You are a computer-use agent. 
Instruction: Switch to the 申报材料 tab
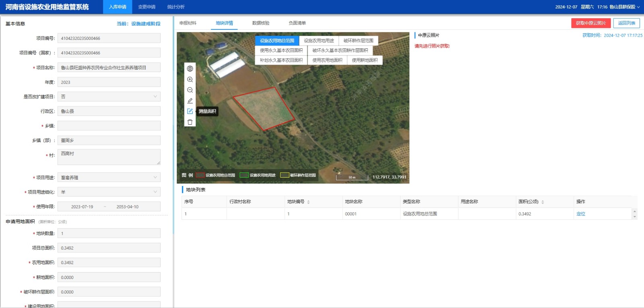tap(188, 23)
